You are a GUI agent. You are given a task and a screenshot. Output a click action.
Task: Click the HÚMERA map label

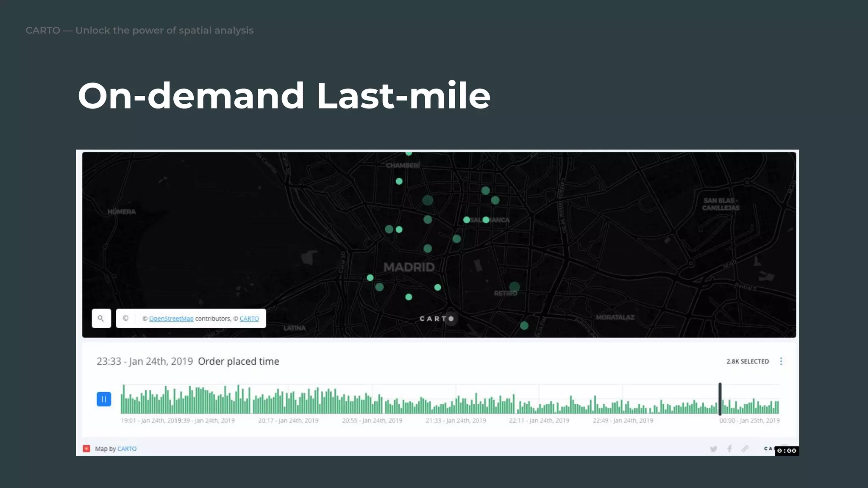[122, 212]
